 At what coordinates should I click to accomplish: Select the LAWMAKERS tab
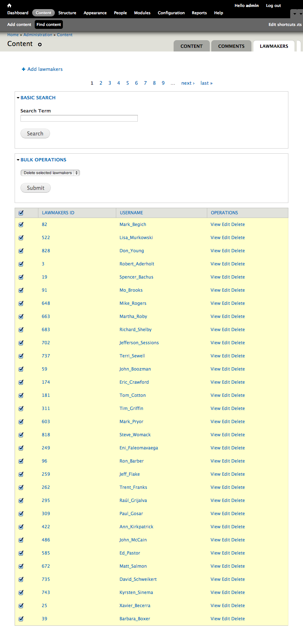pyautogui.click(x=274, y=46)
